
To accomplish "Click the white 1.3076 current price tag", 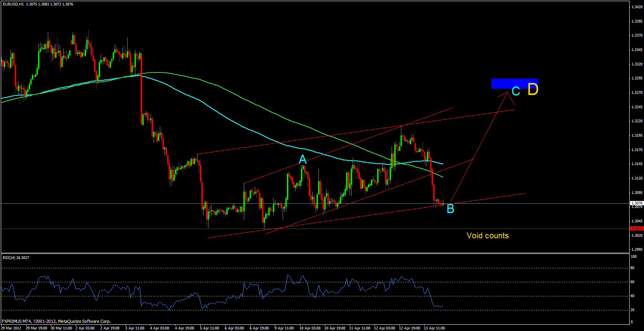I will [637, 203].
